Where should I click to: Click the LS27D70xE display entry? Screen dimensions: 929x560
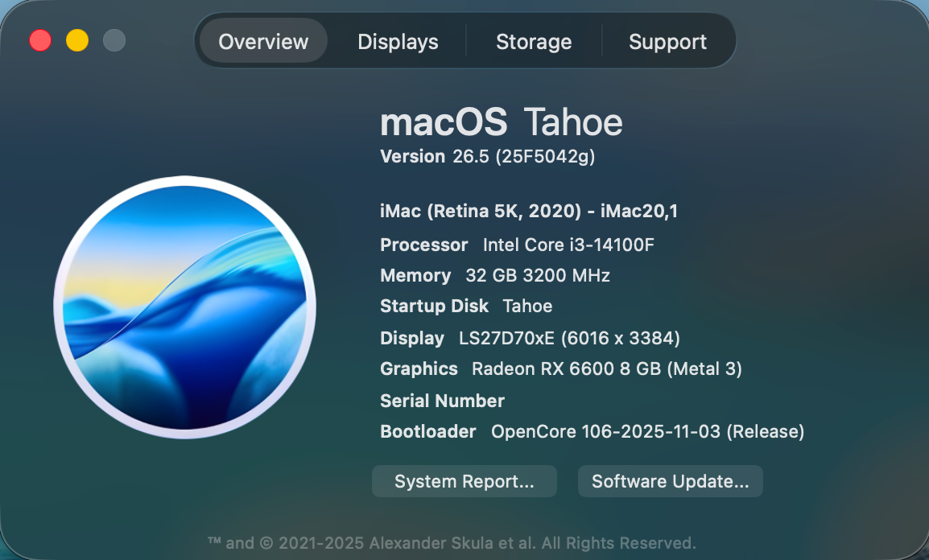point(569,338)
